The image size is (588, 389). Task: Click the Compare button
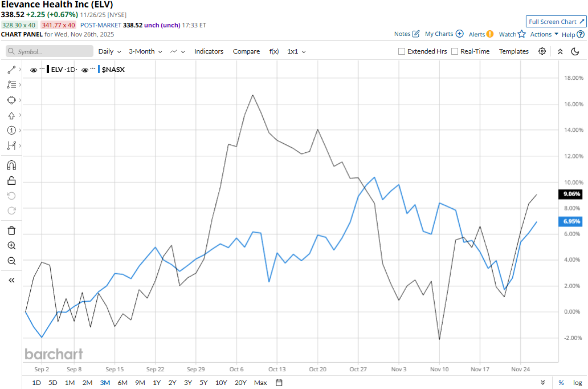coord(246,51)
